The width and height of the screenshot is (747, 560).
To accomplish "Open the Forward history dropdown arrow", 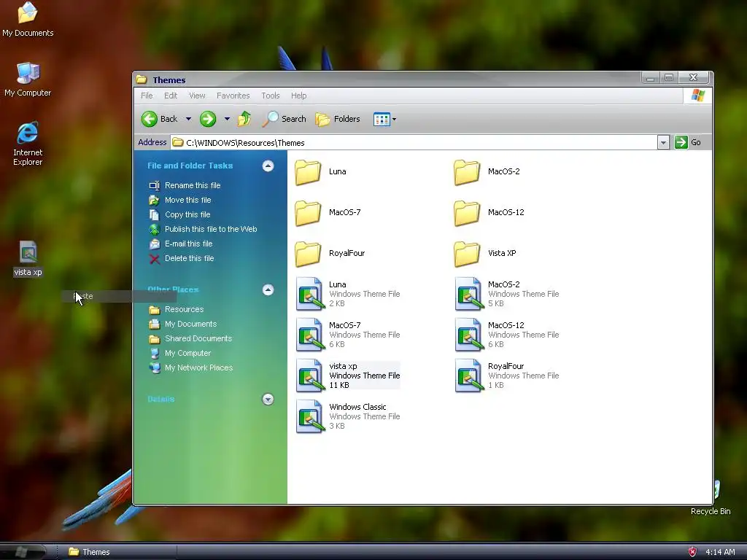I will (x=227, y=119).
